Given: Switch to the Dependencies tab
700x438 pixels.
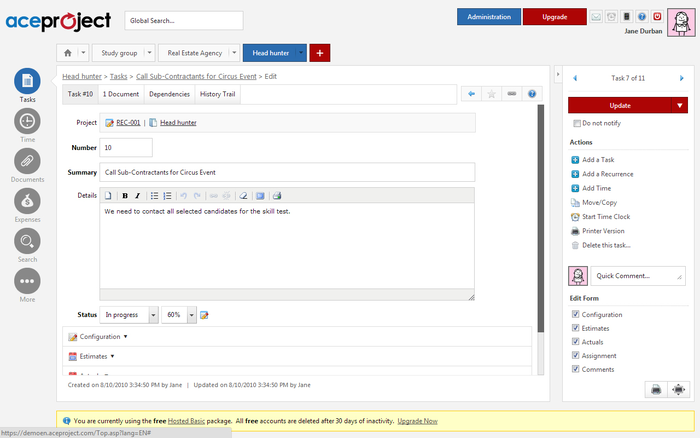Looking at the screenshot, I should click(x=168, y=94).
